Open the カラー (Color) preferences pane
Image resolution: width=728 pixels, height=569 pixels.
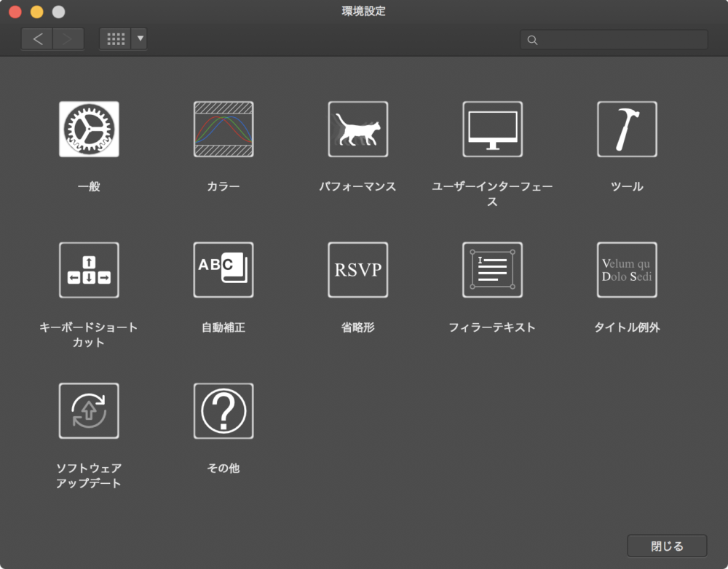point(223,129)
